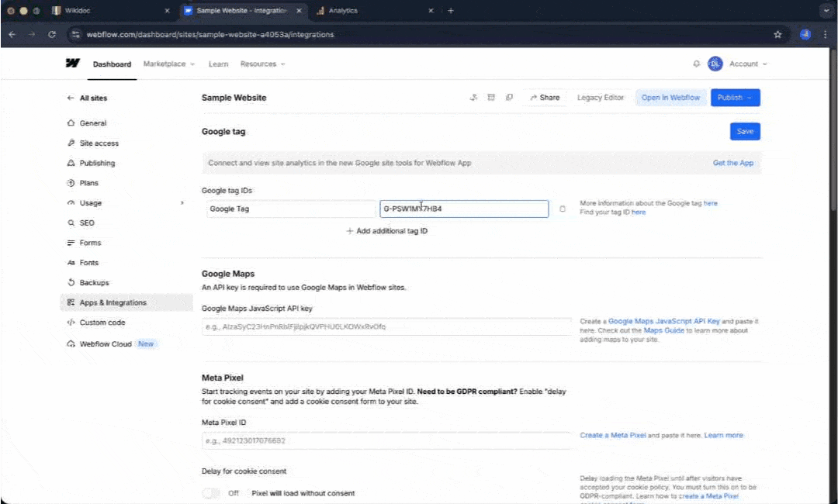This screenshot has height=504, width=838.
Task: Expand the Usage submenu chevron
Action: click(182, 203)
